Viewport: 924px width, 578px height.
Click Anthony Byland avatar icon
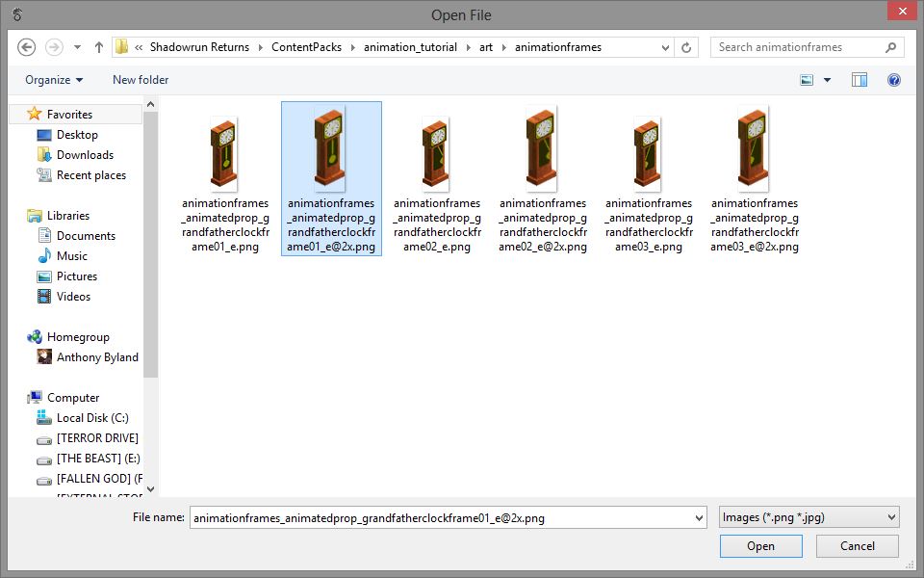click(44, 356)
